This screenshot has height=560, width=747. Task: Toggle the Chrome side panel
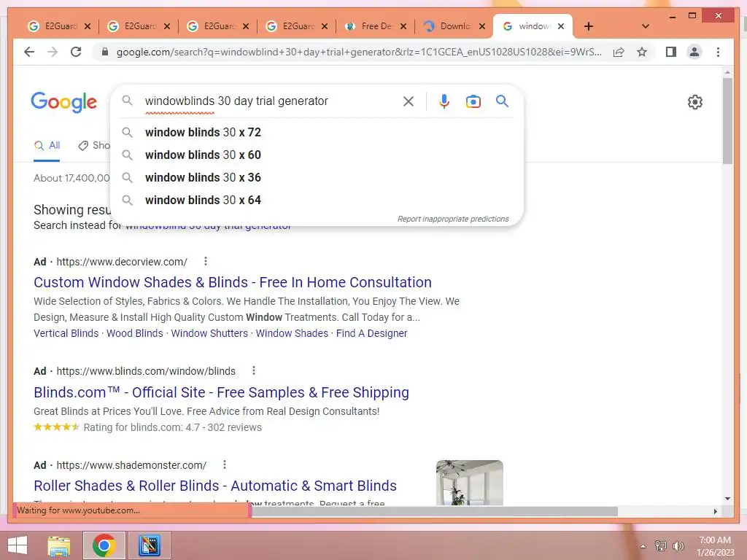point(671,52)
